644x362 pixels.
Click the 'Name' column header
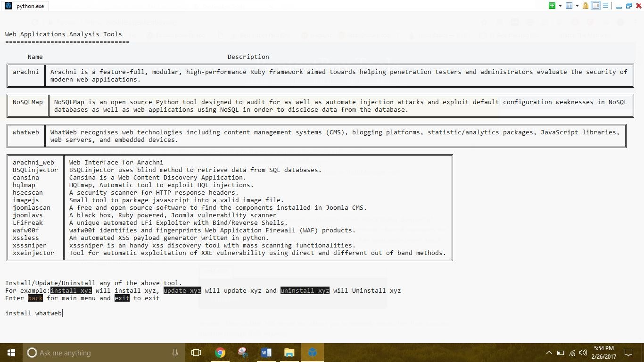[x=35, y=57]
